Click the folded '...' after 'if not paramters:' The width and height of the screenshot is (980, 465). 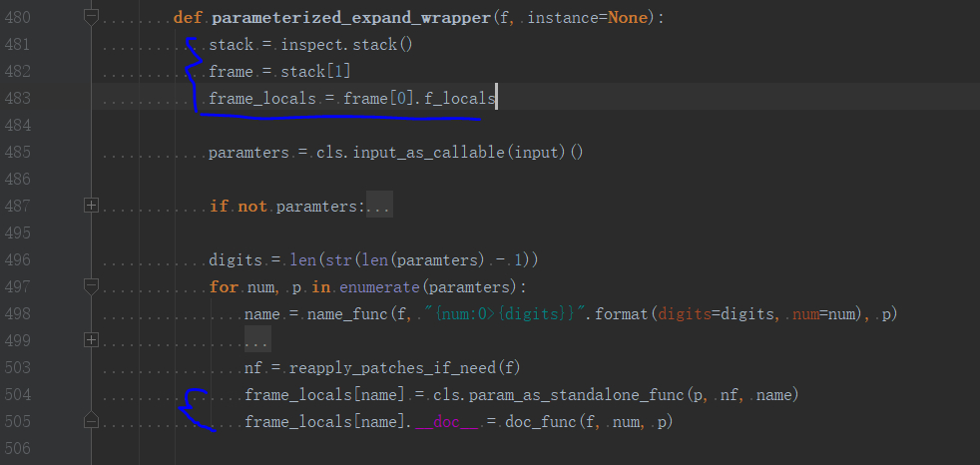tap(379, 207)
